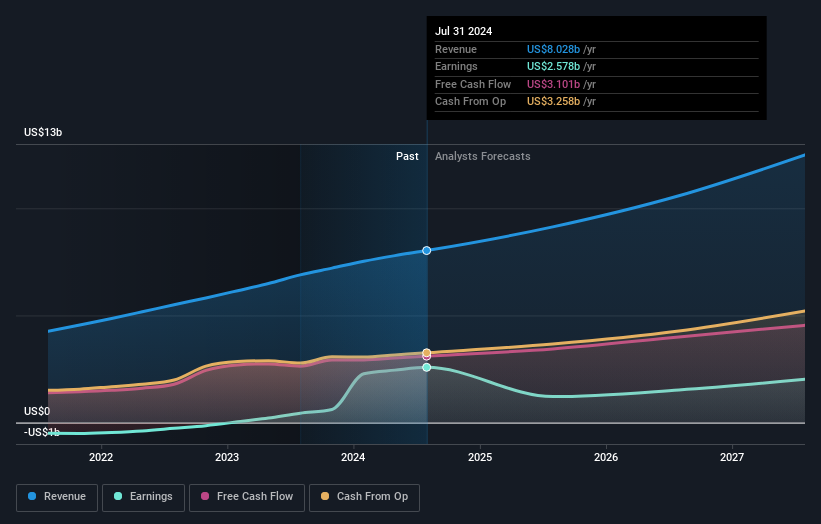Click the 2026 x-axis label
Screen dimensions: 821x524
[606, 458]
